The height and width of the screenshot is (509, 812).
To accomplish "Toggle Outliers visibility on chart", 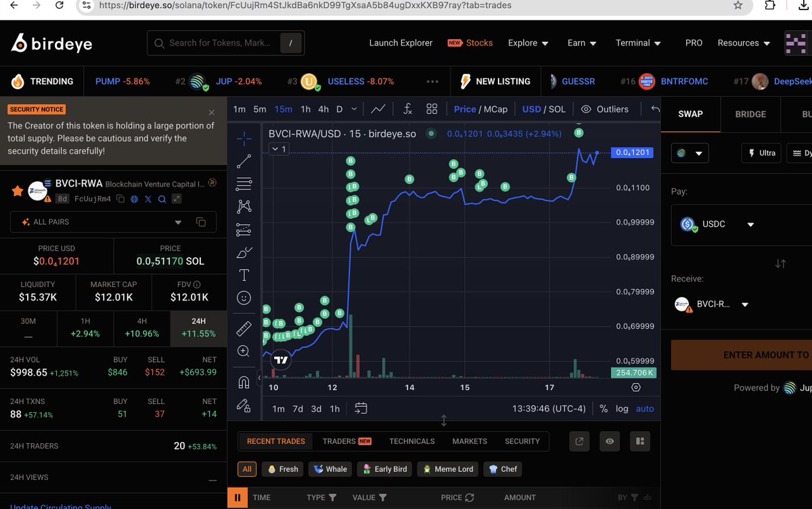I will 605,109.
